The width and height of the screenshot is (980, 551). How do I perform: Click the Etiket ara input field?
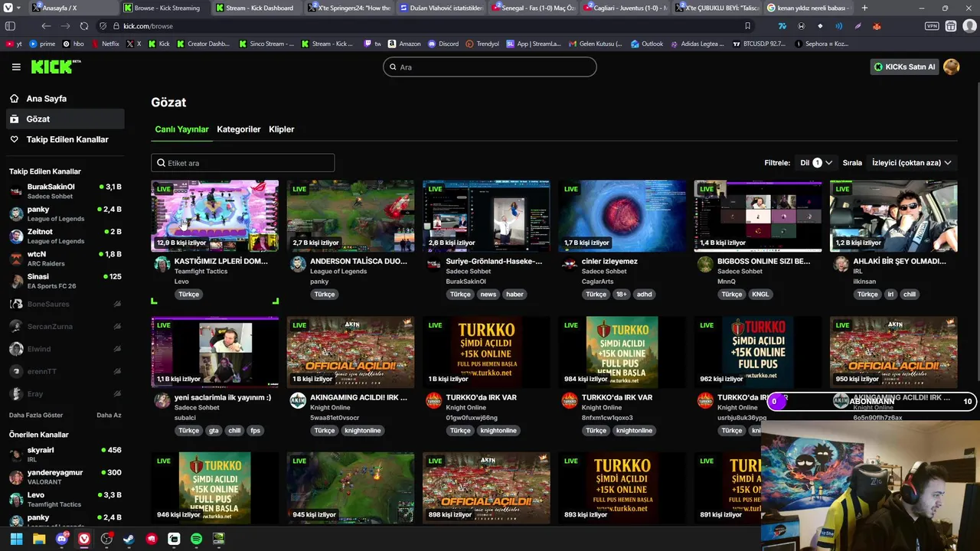243,163
